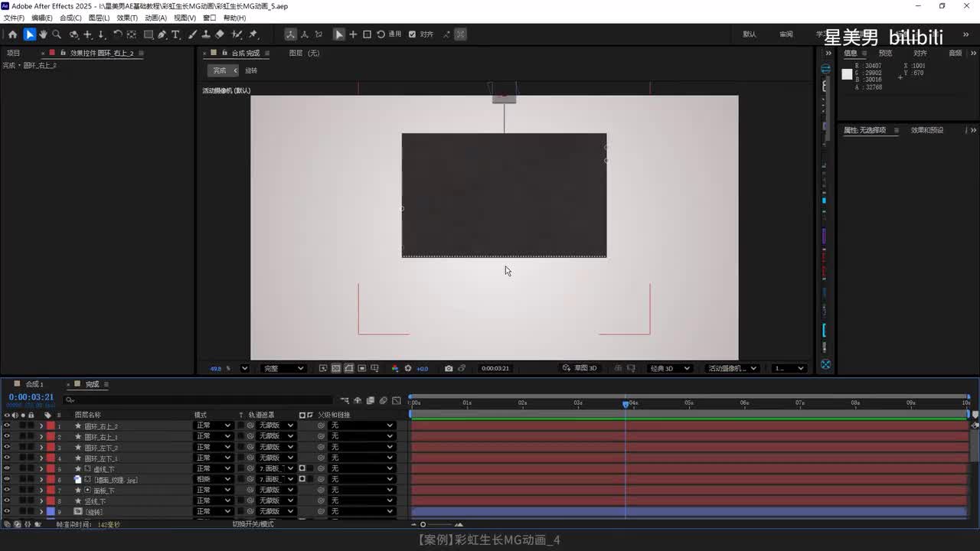This screenshot has height=551, width=980.
Task: Hide layer 虚线_下 with its eye icon
Action: (x=7, y=468)
